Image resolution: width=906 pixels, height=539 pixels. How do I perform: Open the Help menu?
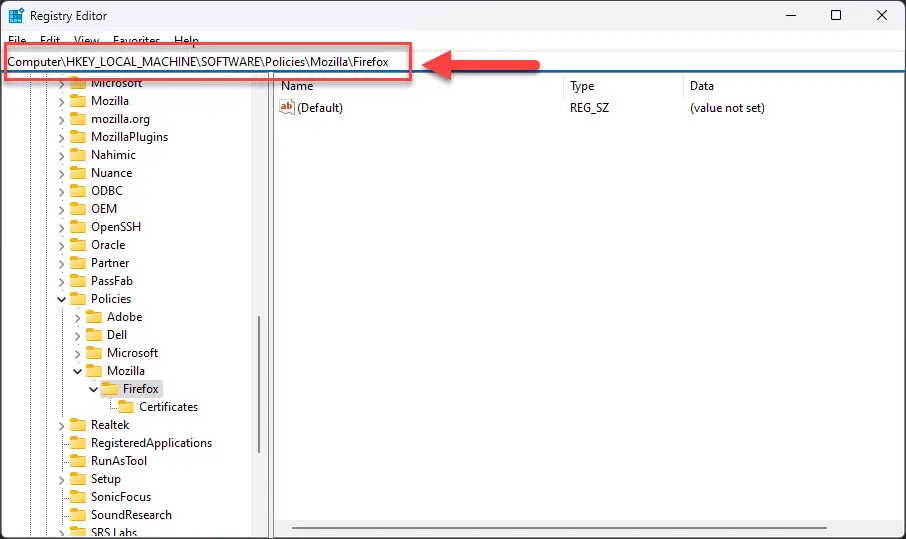point(186,40)
